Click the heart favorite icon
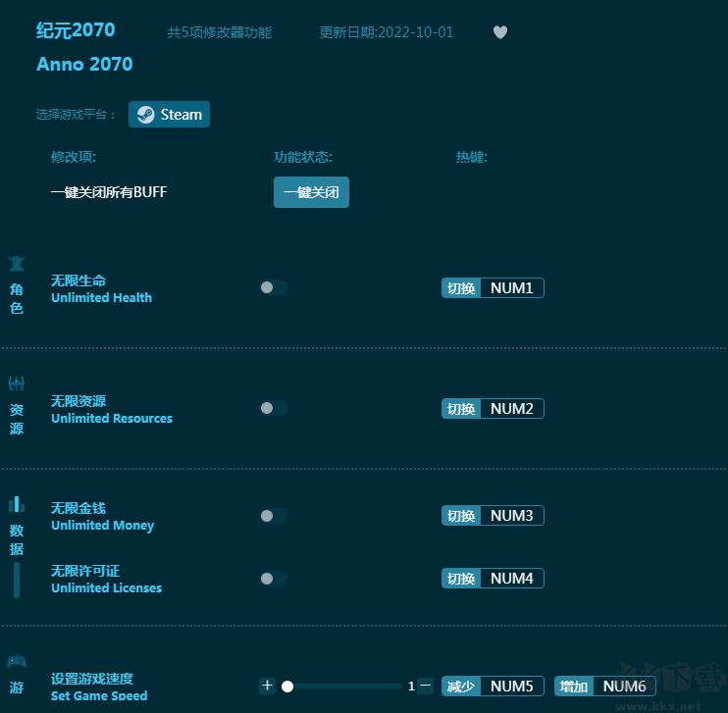This screenshot has width=728, height=713. click(x=500, y=32)
